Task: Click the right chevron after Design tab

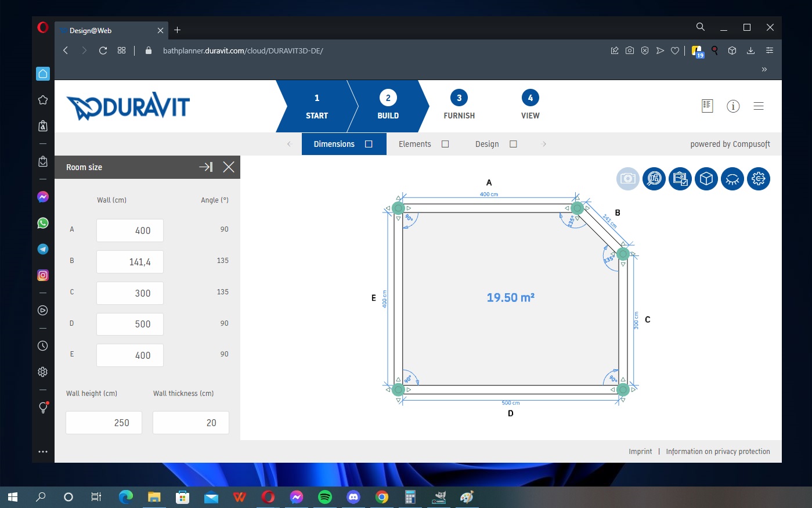Action: 544,144
